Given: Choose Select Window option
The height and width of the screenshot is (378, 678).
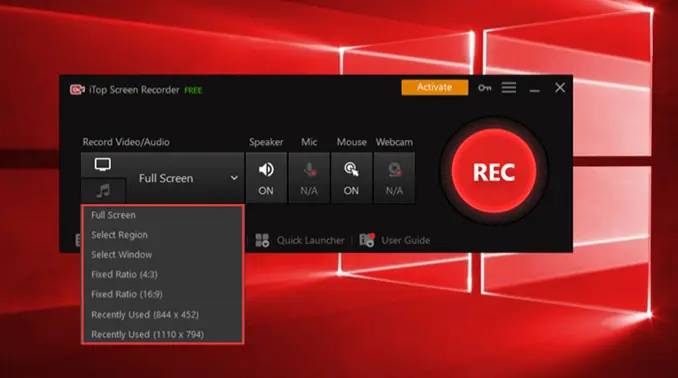Looking at the screenshot, I should tap(163, 255).
